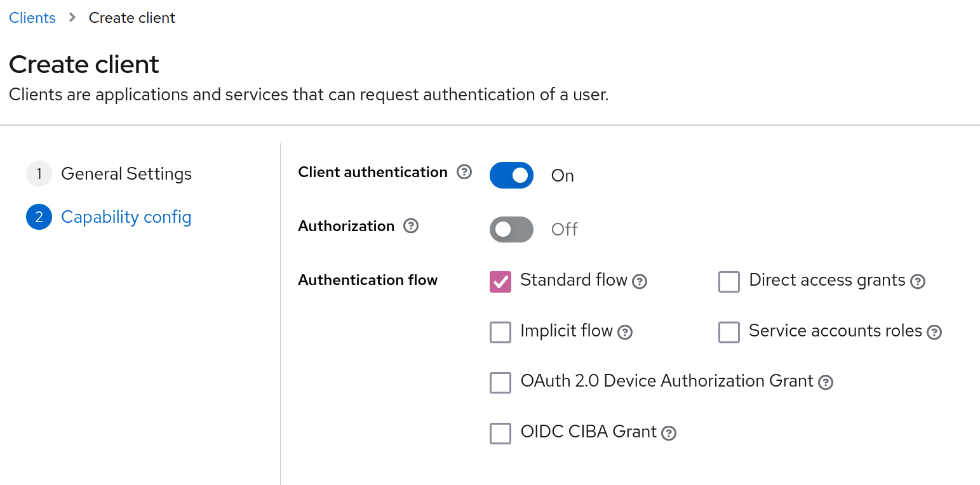Uncheck the Standard flow checkbox
This screenshot has width=980, height=485.
pyautogui.click(x=500, y=282)
